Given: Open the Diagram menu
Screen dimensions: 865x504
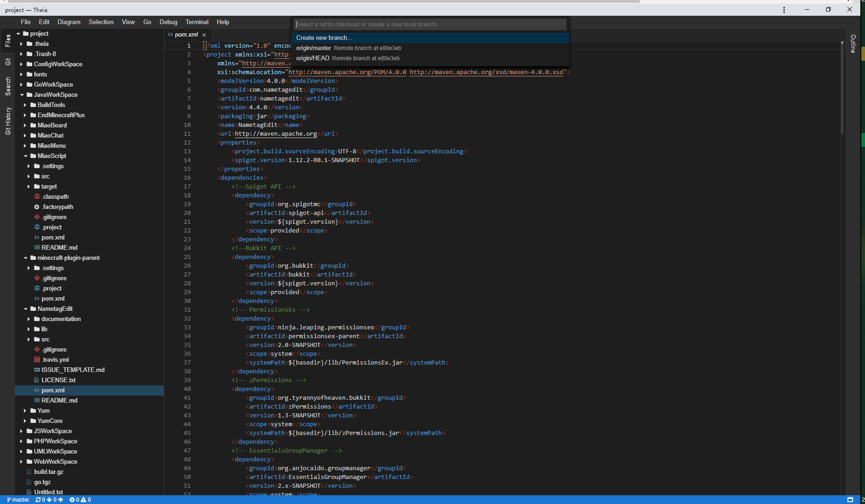Looking at the screenshot, I should (69, 22).
